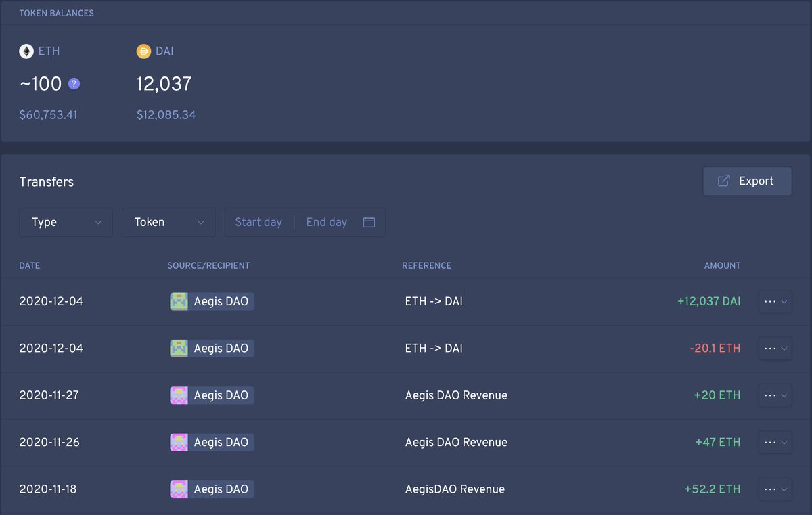Viewport: 812px width, 515px height.
Task: Click Aegis DAO badge in 2020-11-26 row
Action: coord(212,442)
